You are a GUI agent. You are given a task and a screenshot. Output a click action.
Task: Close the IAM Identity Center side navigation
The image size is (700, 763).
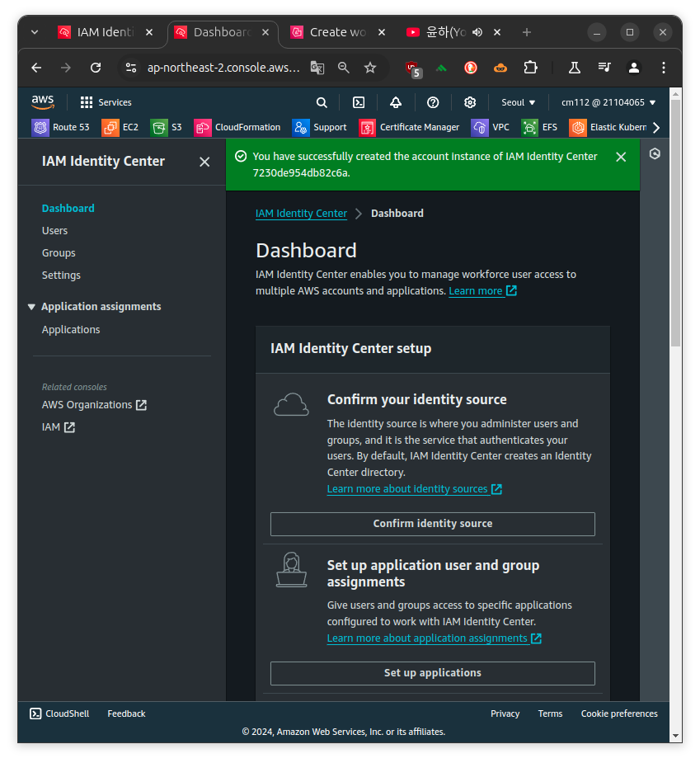tap(204, 162)
